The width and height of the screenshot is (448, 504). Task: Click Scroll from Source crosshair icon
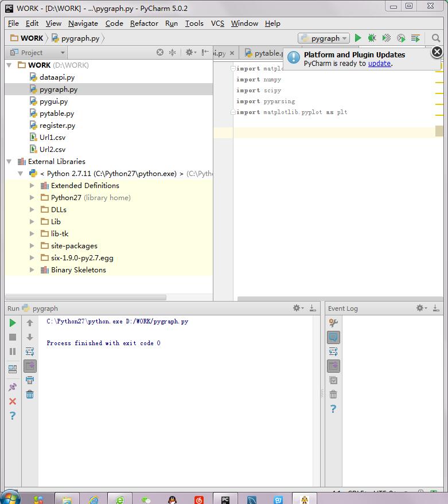click(160, 52)
